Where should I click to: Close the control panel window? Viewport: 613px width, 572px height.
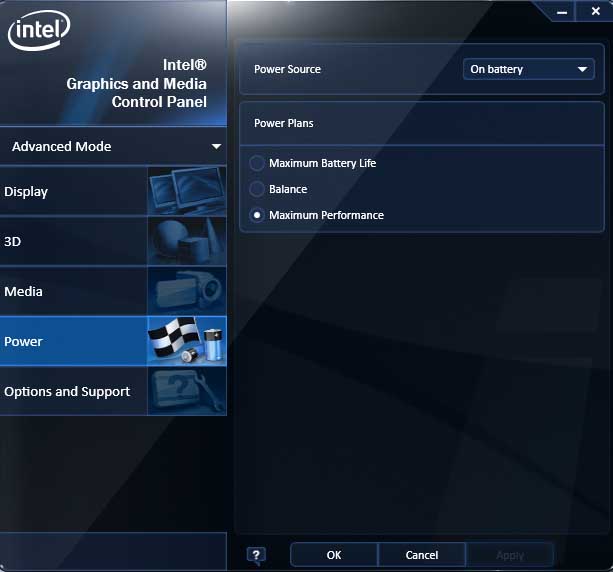(595, 11)
